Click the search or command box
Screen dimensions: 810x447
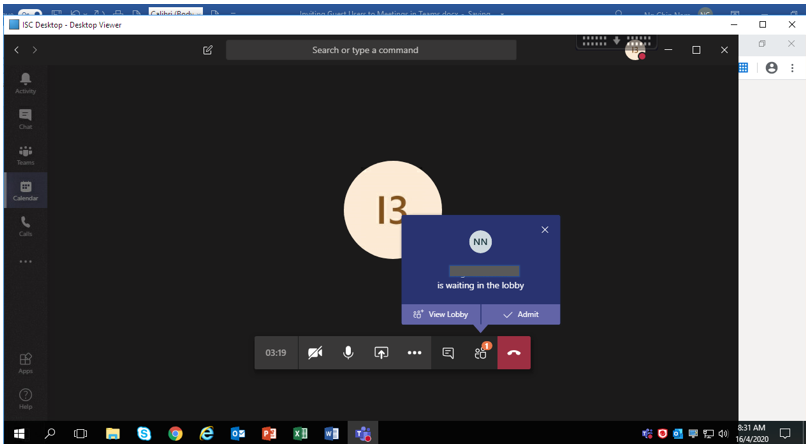point(371,50)
